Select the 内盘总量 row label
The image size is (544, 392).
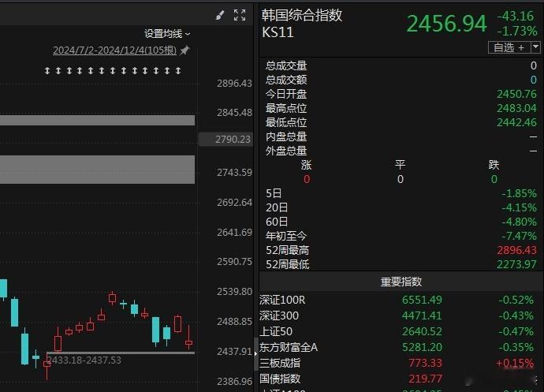tap(286, 136)
